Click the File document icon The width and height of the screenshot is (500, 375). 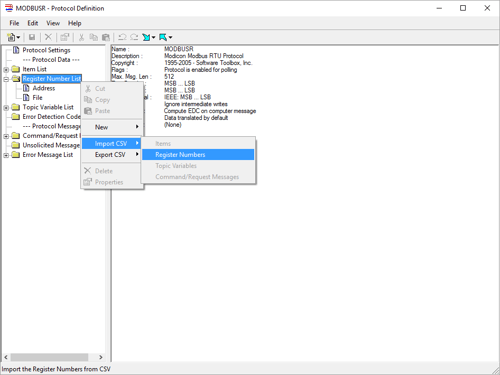26,98
